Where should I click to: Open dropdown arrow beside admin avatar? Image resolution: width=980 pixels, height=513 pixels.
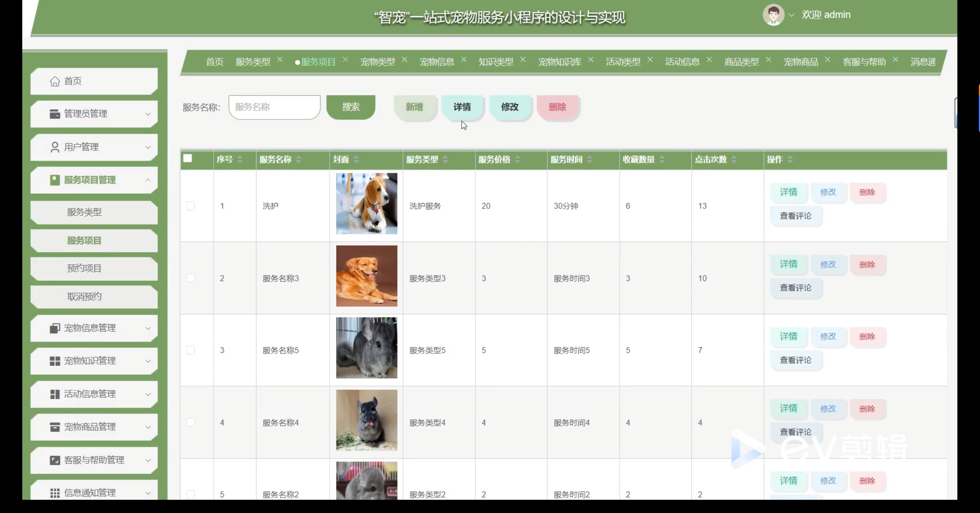point(791,15)
